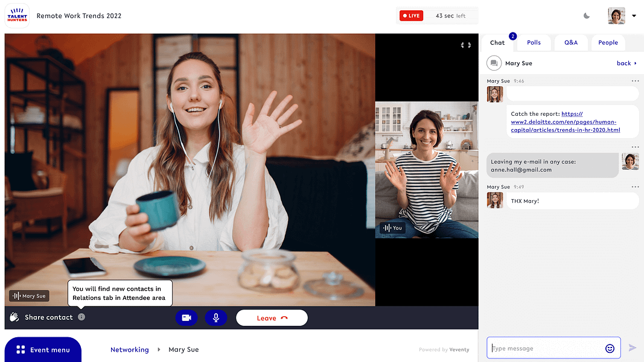The image size is (644, 362).
Task: Click the chat bubble icon beside Mary Sue
Action: (x=494, y=63)
